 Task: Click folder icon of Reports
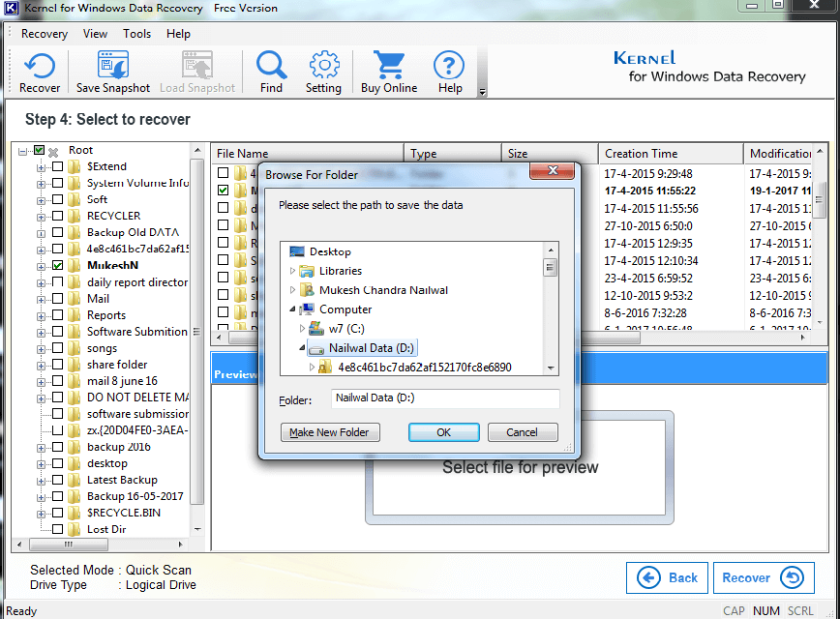[x=75, y=315]
